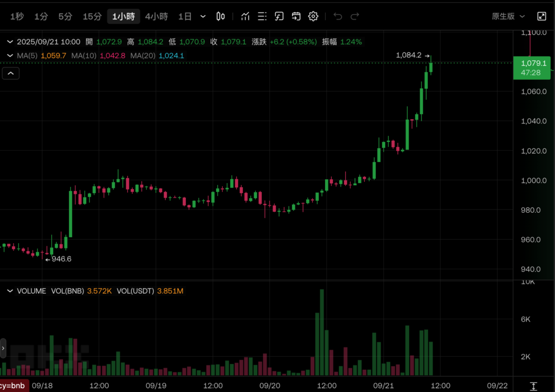
Task: Open chart settings gear
Action: coord(313,16)
